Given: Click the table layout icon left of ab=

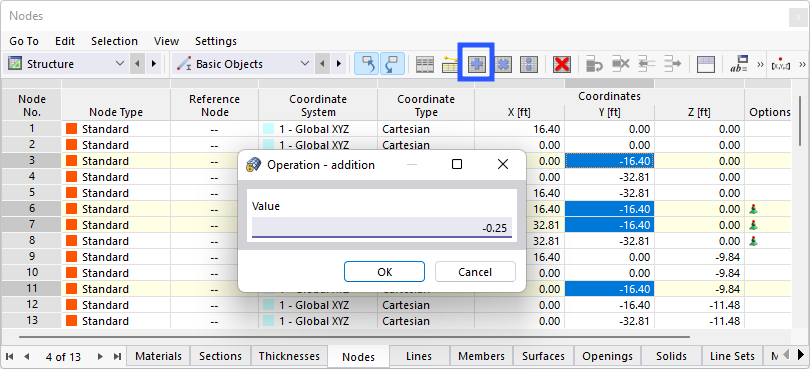Looking at the screenshot, I should tap(706, 64).
